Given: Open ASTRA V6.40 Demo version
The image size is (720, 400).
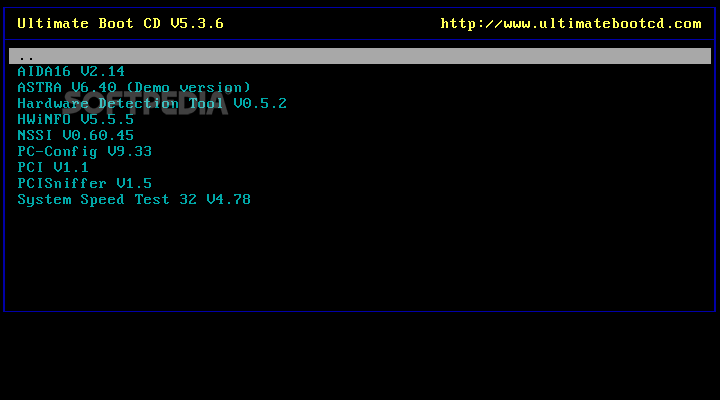Looking at the screenshot, I should 134,87.
